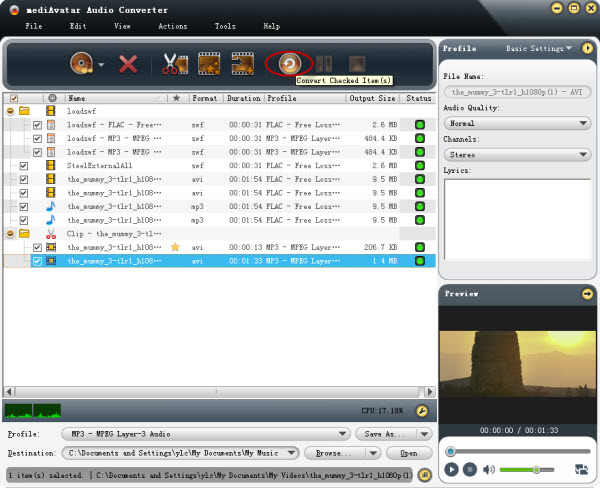
Task: Adjust the preview volume slider
Action: click(527, 470)
